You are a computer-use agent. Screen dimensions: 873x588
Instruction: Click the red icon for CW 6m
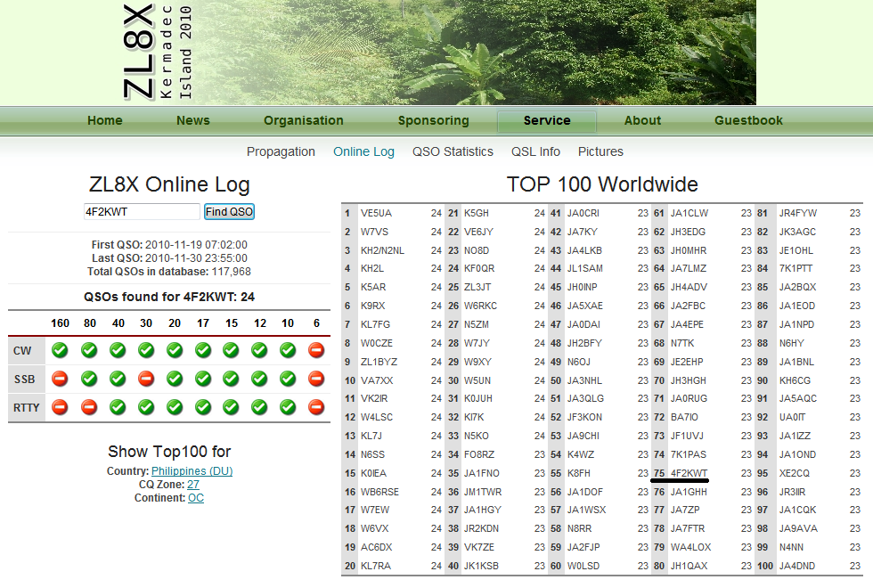pyautogui.click(x=315, y=350)
